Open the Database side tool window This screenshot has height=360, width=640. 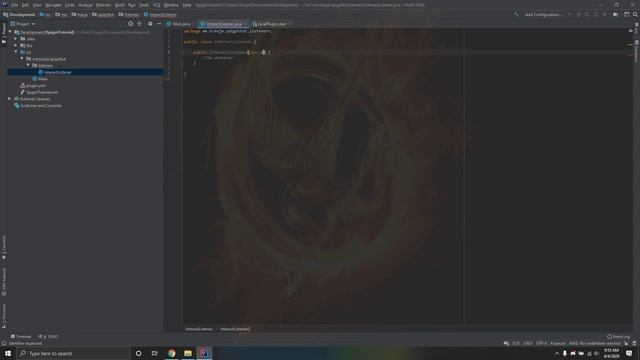636,51
